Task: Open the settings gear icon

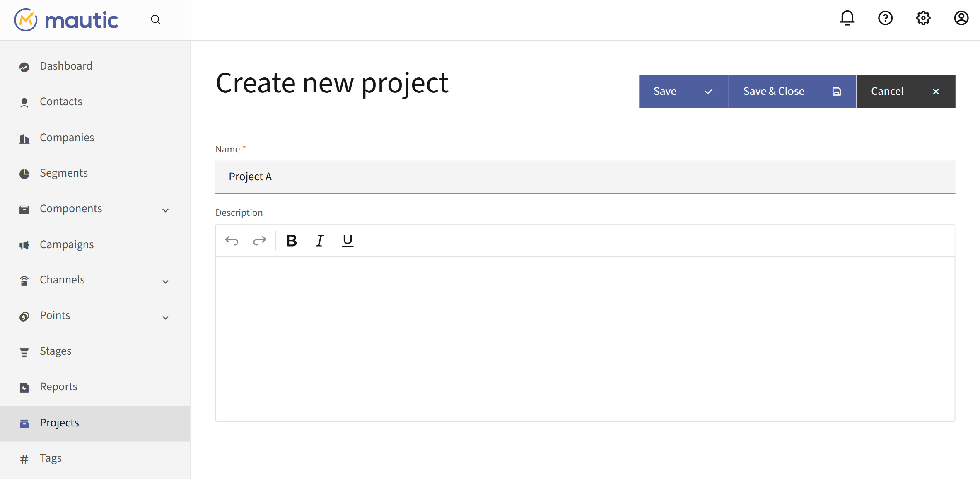Action: click(x=923, y=18)
